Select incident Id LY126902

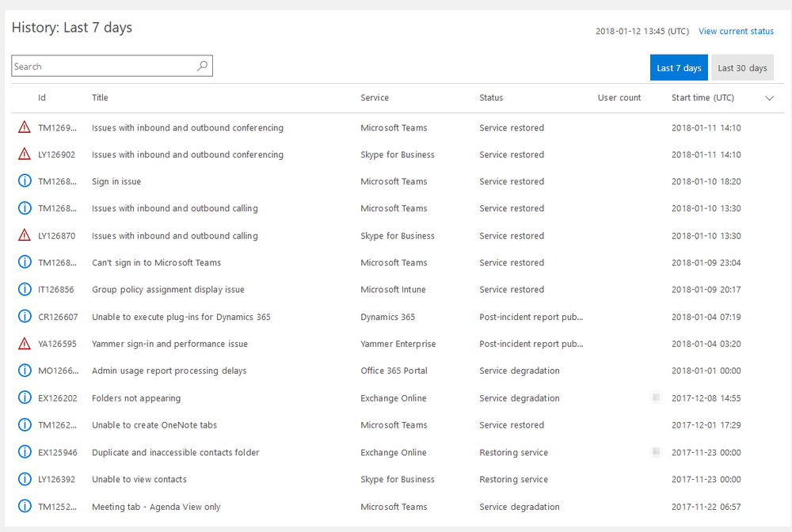pos(56,154)
